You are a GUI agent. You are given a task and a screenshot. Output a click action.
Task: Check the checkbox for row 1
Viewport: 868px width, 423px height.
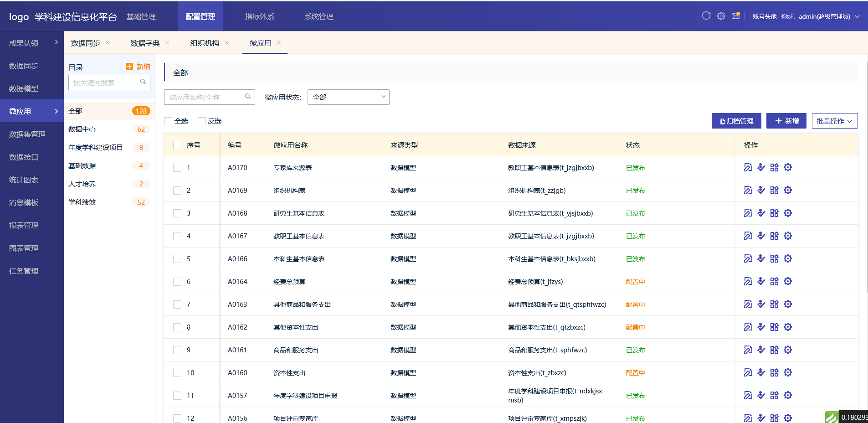pyautogui.click(x=177, y=168)
